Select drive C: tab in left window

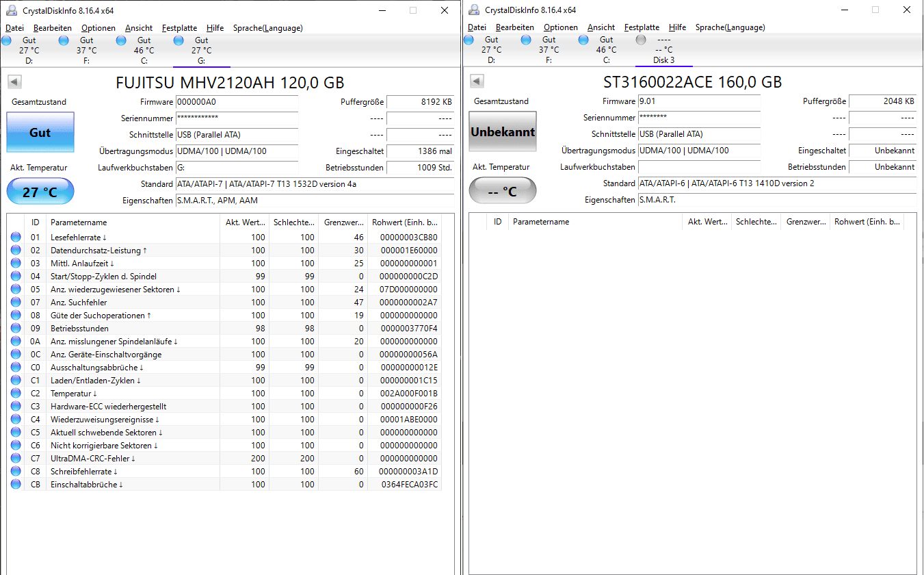click(144, 51)
